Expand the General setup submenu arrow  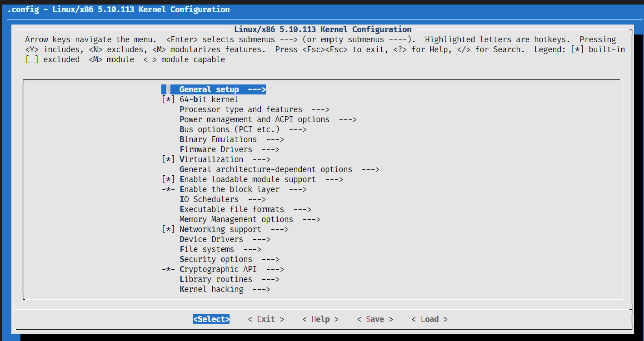[x=257, y=89]
